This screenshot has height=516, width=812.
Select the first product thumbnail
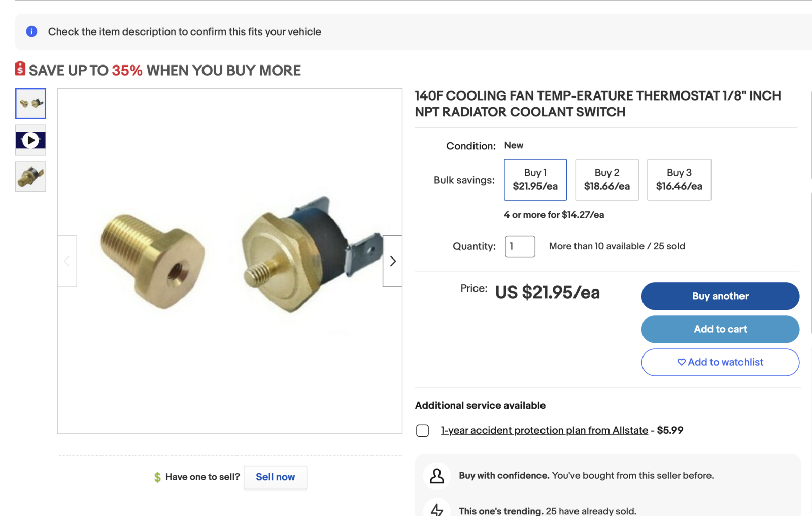pos(30,104)
